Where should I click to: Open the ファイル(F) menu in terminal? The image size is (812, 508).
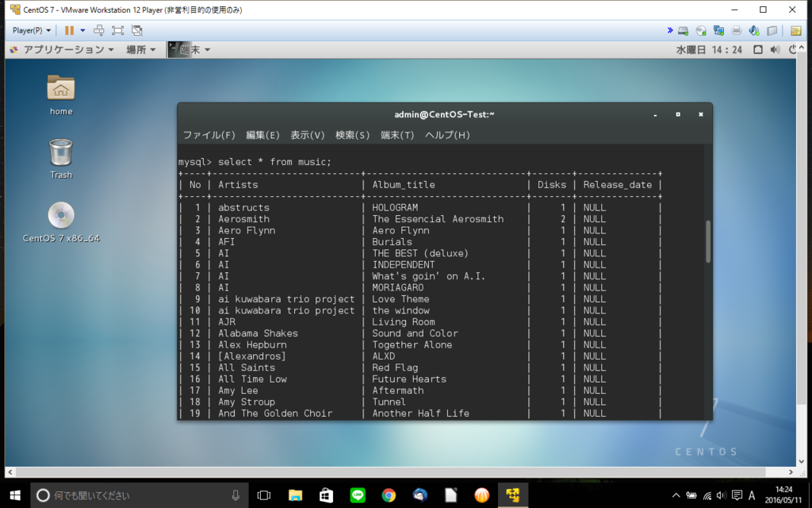tap(209, 135)
